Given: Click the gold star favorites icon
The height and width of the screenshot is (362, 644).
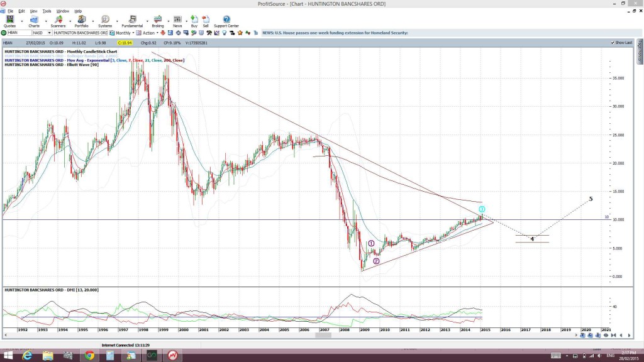Looking at the screenshot, I should pos(240,33).
